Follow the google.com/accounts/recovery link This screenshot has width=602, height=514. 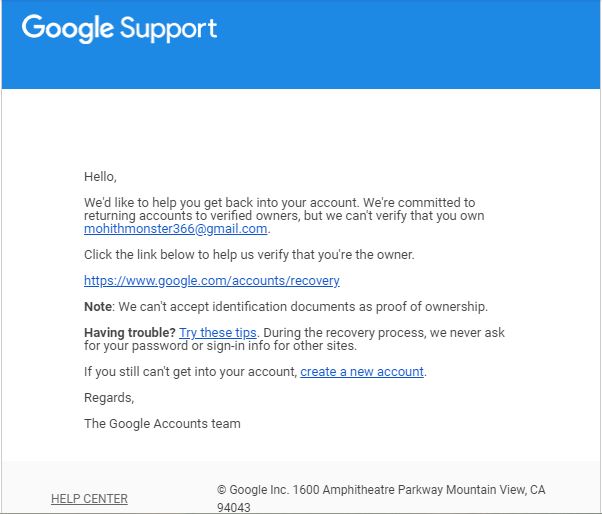click(212, 281)
